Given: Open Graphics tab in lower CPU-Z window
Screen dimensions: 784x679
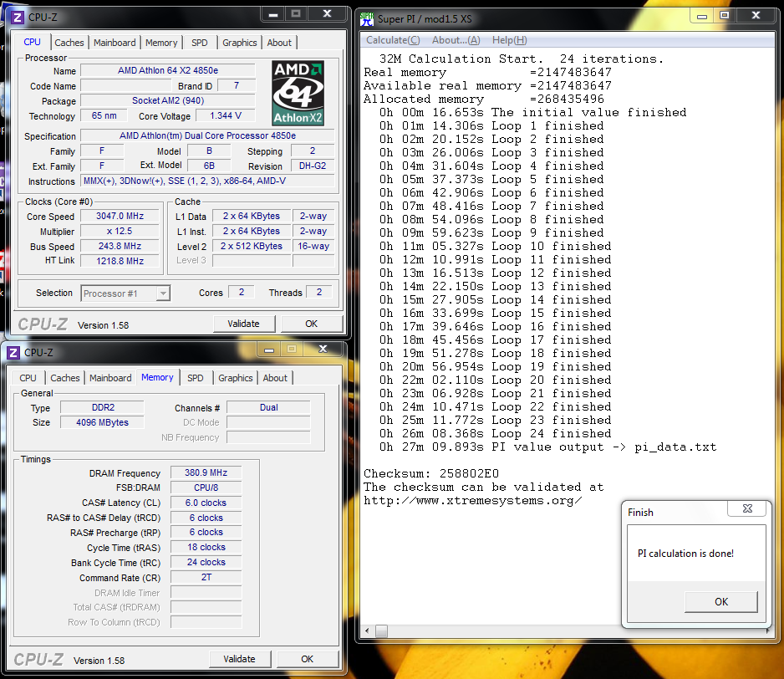Looking at the screenshot, I should click(236, 378).
